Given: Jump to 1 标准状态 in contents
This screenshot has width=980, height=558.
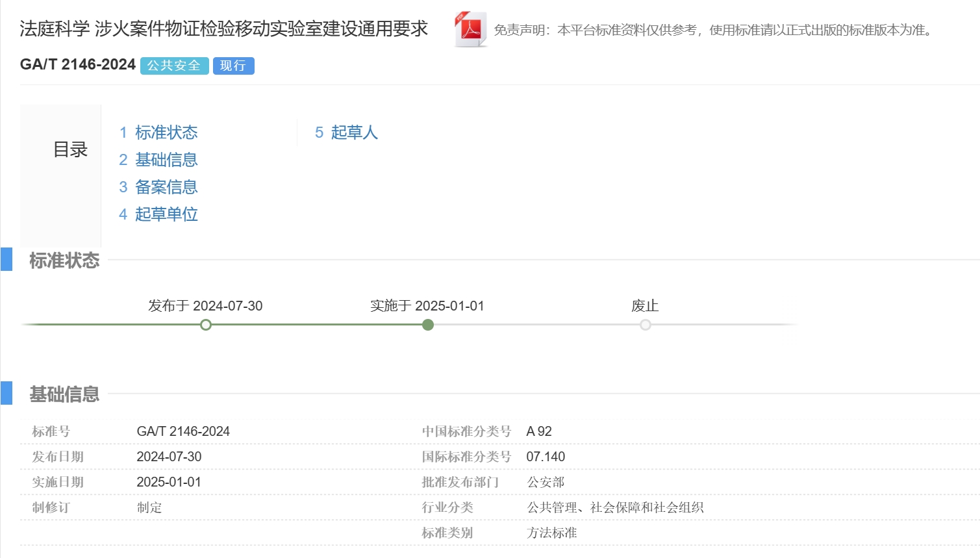Looking at the screenshot, I should coord(158,133).
